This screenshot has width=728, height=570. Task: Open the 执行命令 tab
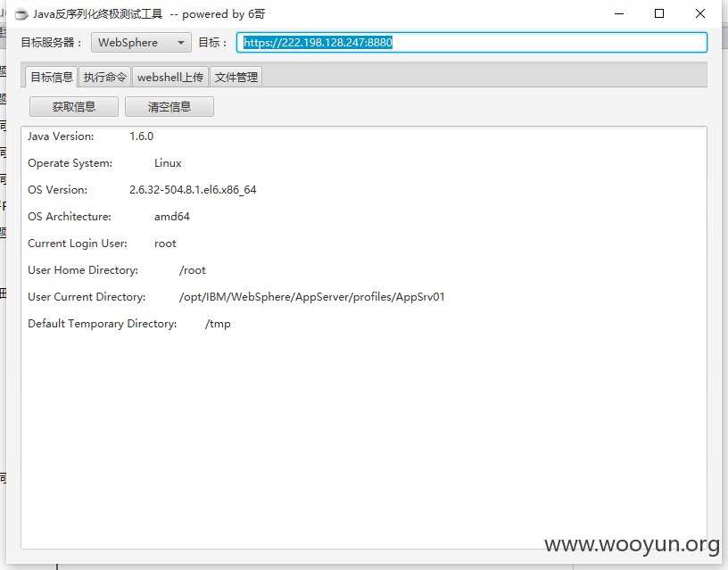tap(104, 77)
